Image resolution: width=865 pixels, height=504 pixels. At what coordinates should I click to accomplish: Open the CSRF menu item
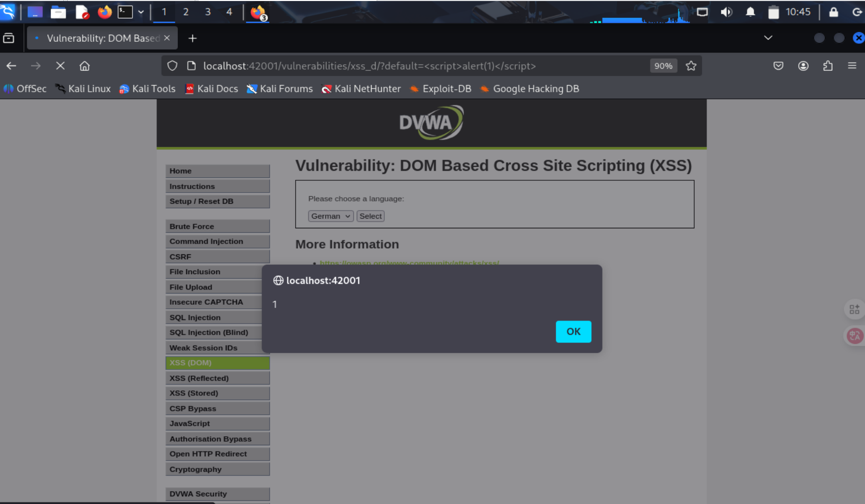tap(218, 257)
